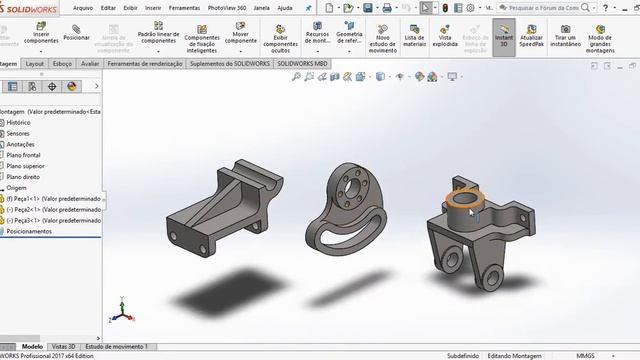Open Lista de materiais

[x=414, y=35]
